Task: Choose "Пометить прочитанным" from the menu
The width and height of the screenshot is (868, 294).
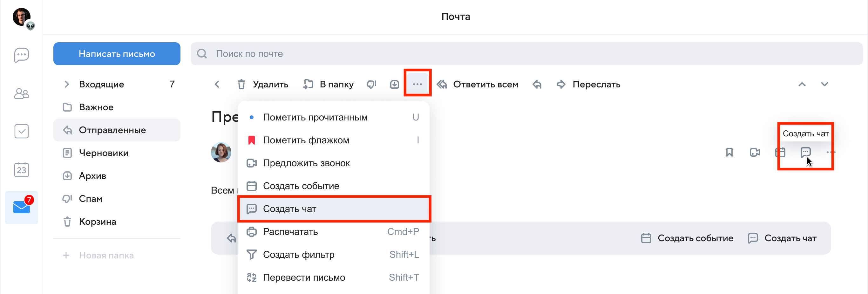Action: click(x=315, y=117)
